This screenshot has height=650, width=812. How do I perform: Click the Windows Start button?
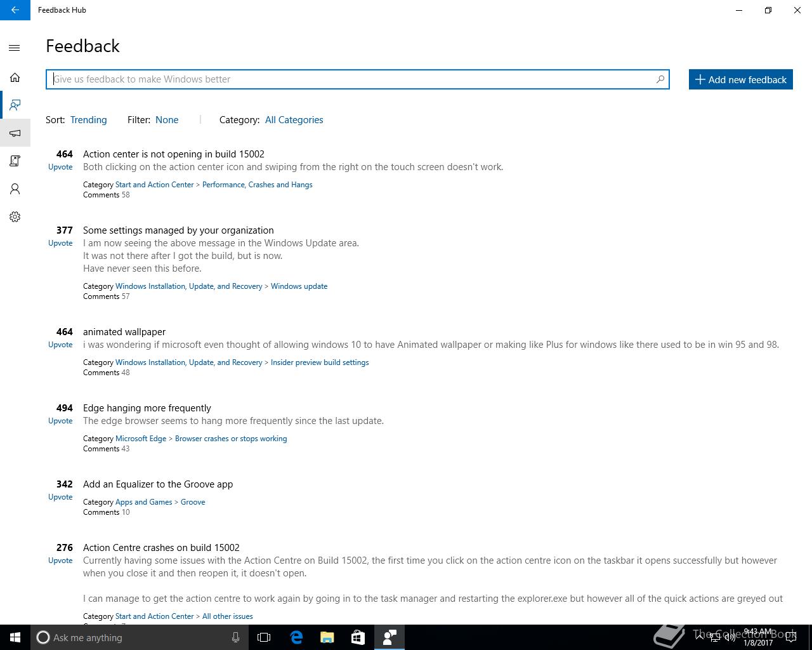click(x=15, y=637)
